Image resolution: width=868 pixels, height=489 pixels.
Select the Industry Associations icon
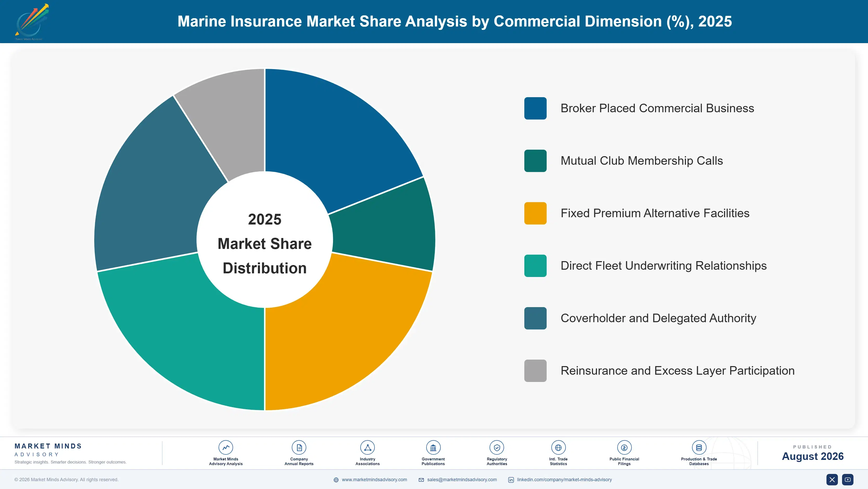367,447
